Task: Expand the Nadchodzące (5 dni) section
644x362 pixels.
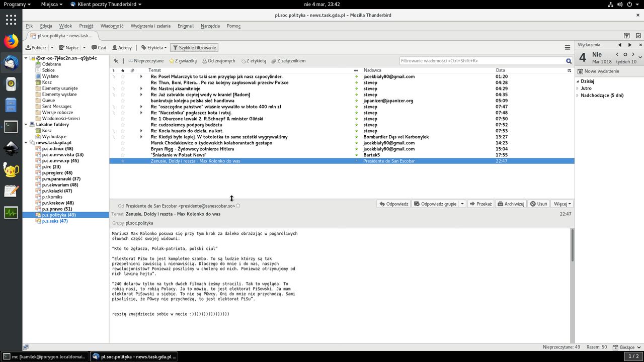Action: 578,96
